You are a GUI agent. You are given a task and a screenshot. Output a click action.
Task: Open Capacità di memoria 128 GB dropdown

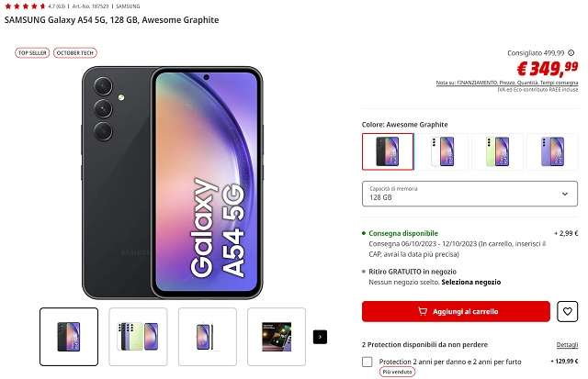pyautogui.click(x=469, y=194)
